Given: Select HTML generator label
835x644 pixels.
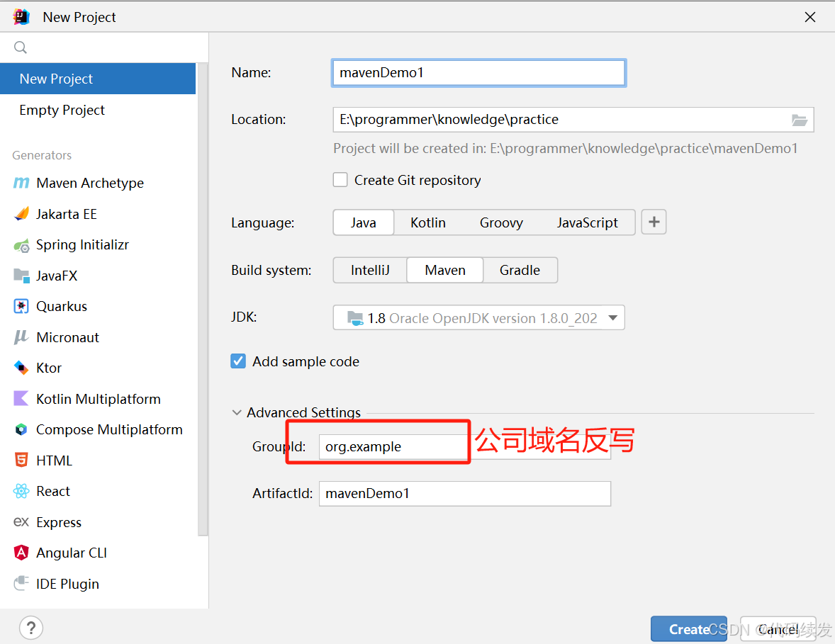Looking at the screenshot, I should [x=54, y=461].
